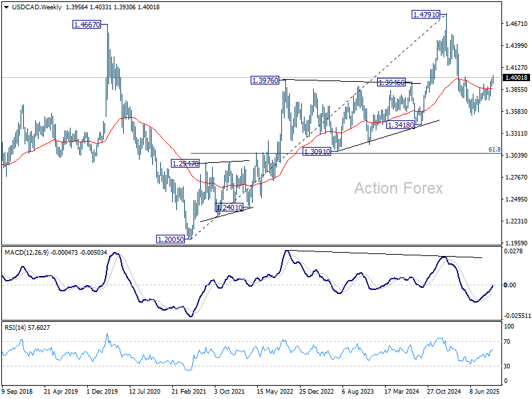Select the 1.39460 price label
Screen dimensions: 532x399
point(391,82)
